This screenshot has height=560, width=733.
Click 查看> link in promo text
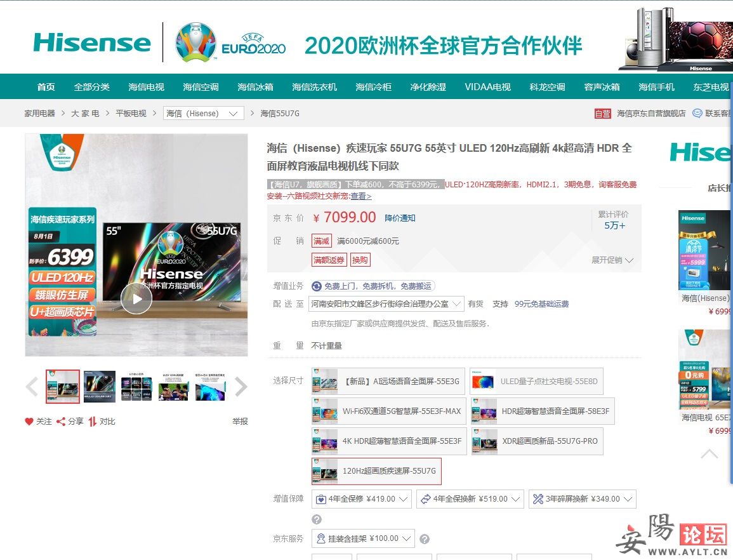361,196
